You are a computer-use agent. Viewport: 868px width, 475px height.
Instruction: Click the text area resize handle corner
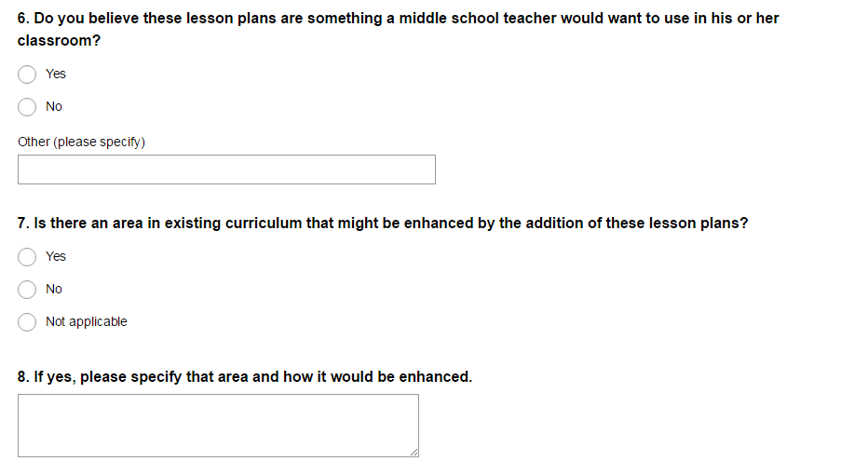click(414, 452)
